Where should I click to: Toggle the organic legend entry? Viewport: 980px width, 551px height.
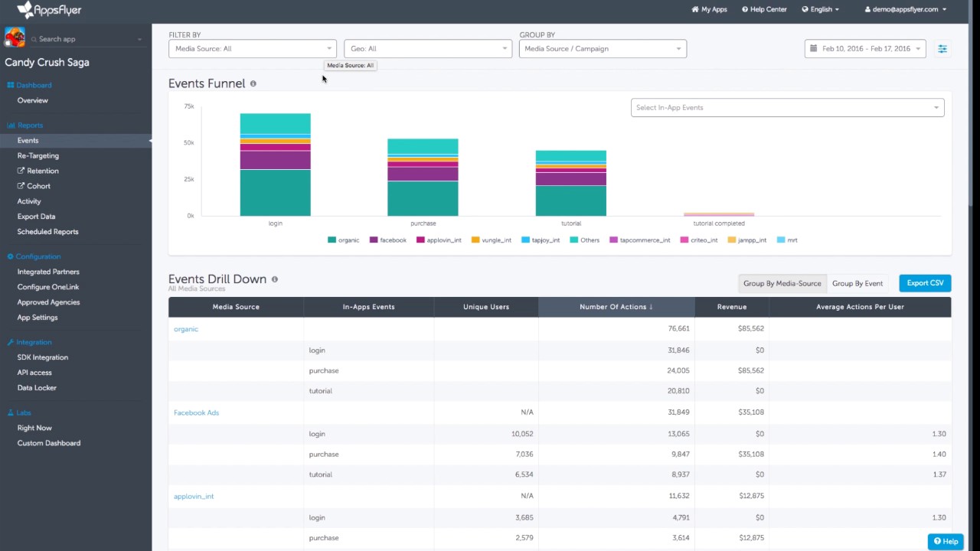coord(344,240)
